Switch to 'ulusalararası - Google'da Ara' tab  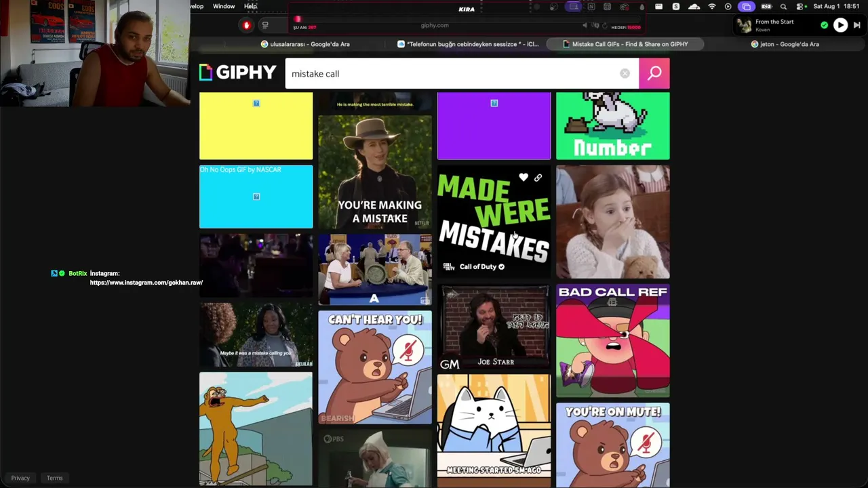point(305,44)
